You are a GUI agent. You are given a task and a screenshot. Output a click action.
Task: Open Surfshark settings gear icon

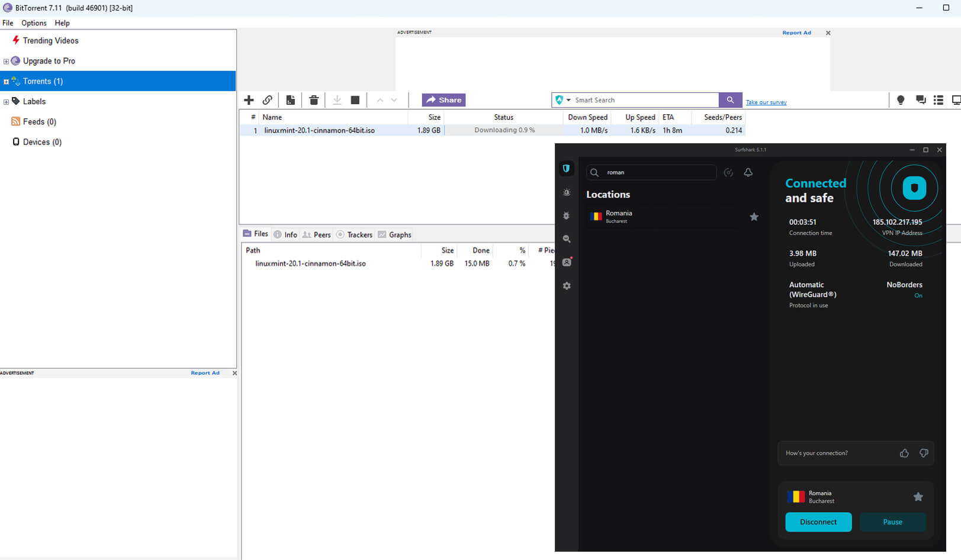point(567,286)
